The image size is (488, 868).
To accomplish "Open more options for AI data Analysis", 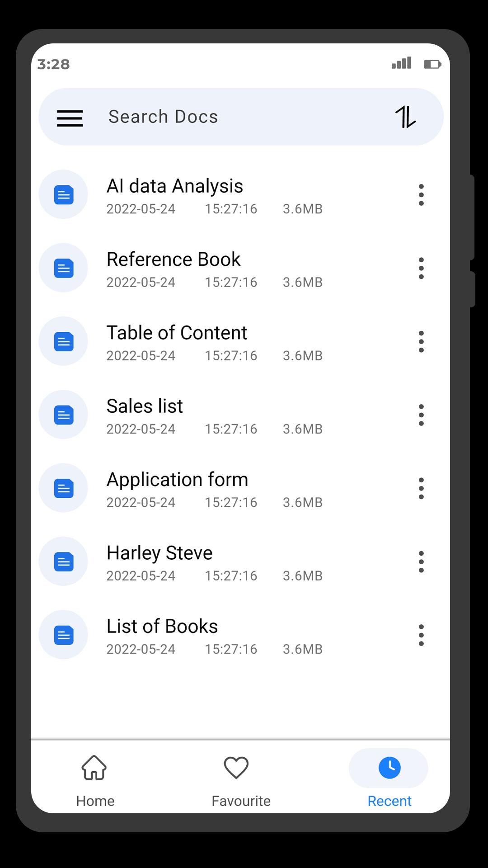I will [x=421, y=195].
